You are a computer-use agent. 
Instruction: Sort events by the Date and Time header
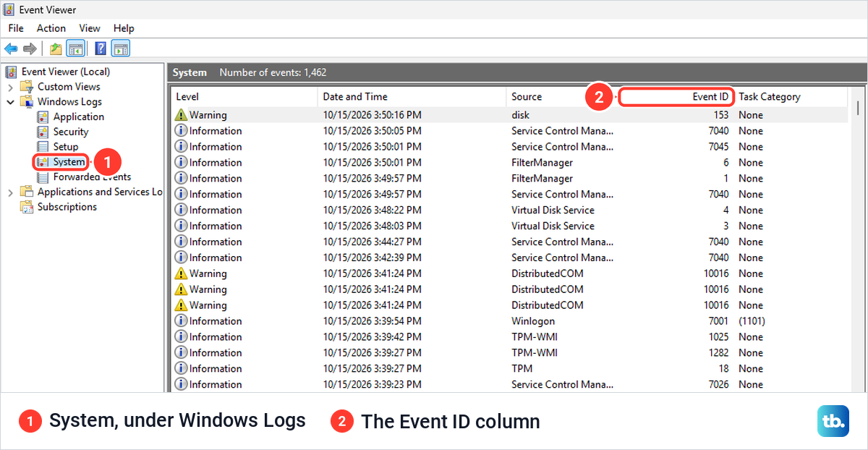pyautogui.click(x=412, y=97)
